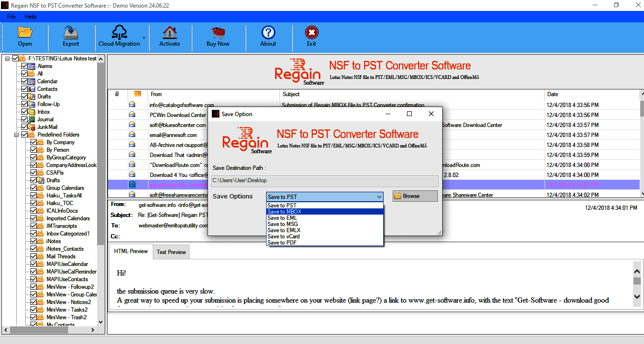Click the Contacts icon in the tree
The width and height of the screenshot is (644, 344).
(32, 89)
